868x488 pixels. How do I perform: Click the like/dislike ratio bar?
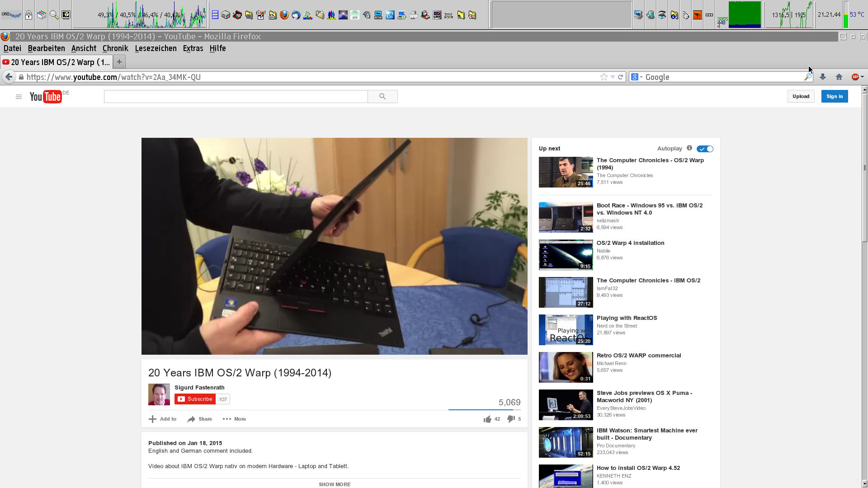(484, 410)
